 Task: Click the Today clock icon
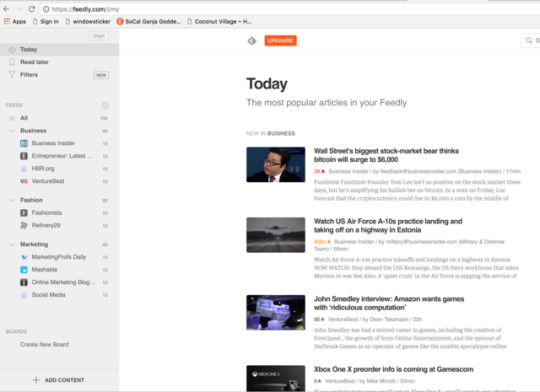12,50
